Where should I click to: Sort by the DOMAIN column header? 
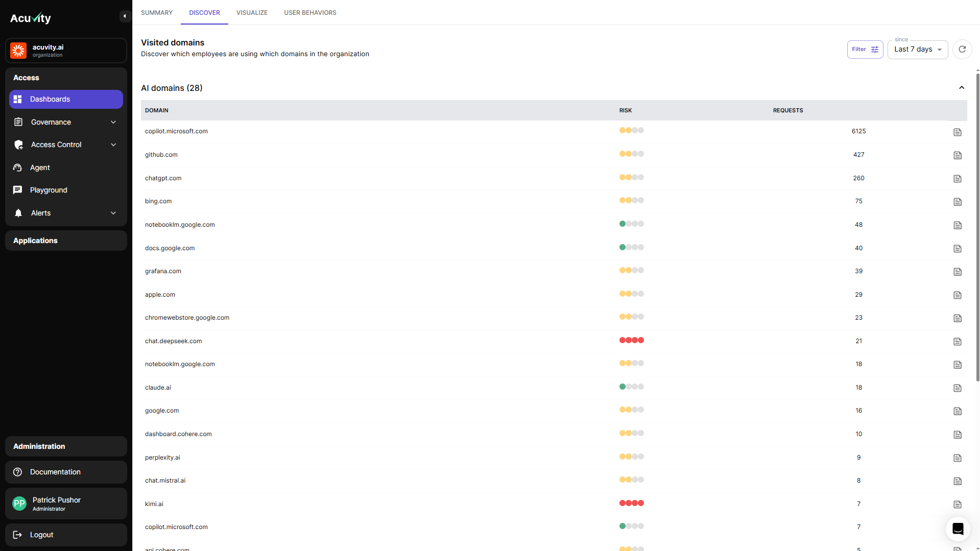click(x=157, y=110)
